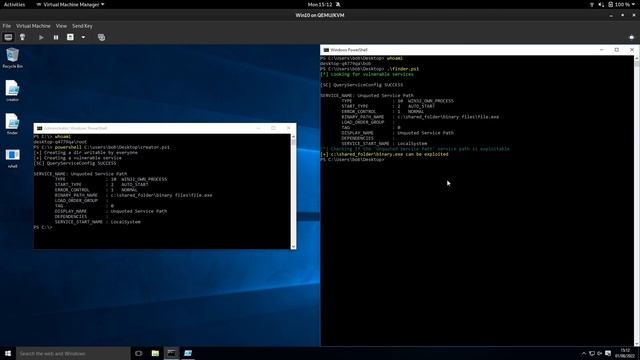Minimize the Administrator PowerShell window
The height and width of the screenshot is (360, 640).
[x=258, y=128]
